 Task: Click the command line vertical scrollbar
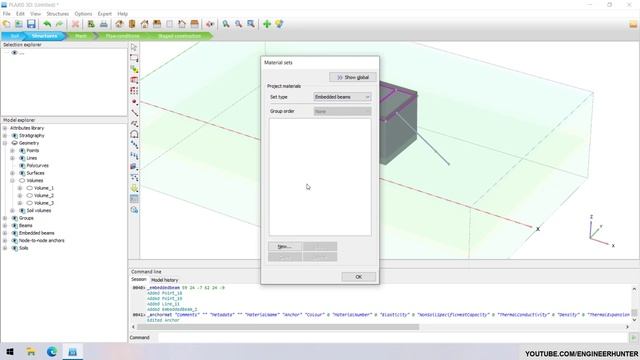pyautogui.click(x=634, y=304)
